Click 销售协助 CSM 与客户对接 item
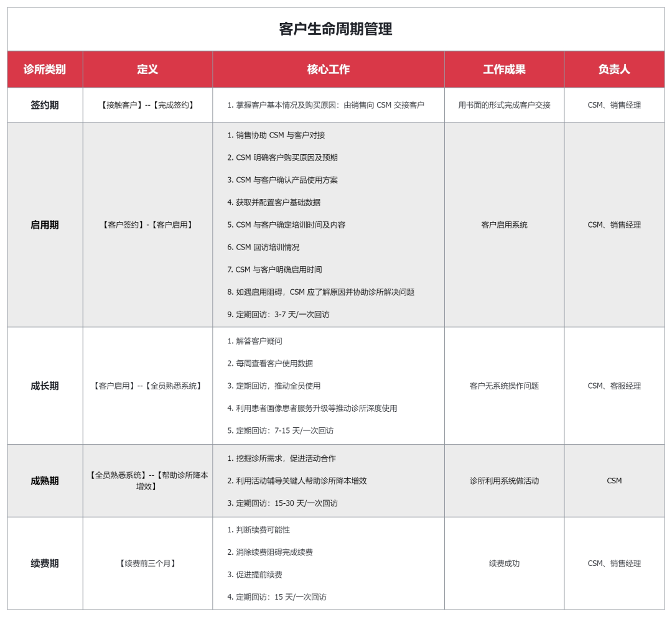Viewport: 672px width, 617px height. (276, 135)
